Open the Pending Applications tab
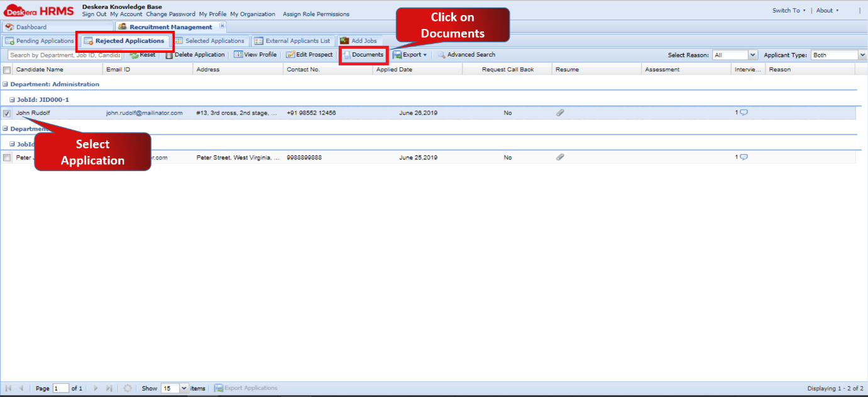868x397 pixels. coord(39,40)
